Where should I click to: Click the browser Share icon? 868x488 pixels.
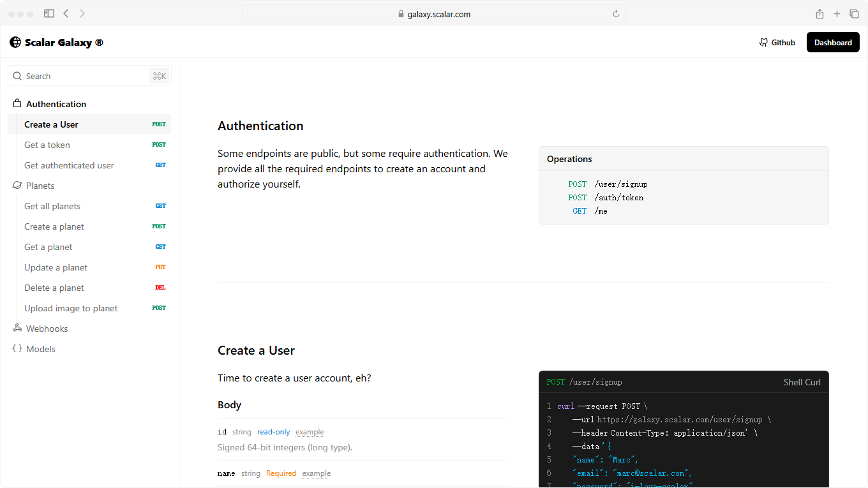[819, 14]
